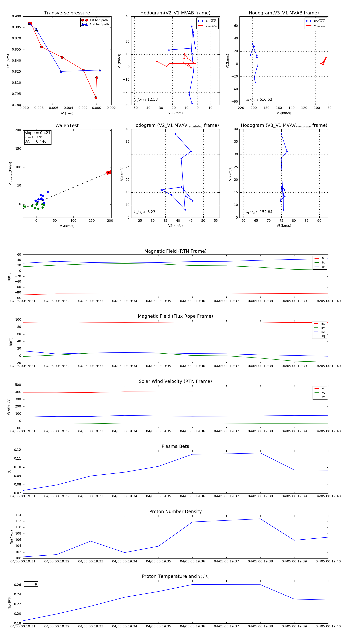Click the λ1/λ3 ≈ 152.84 annotation
Screen dimensions: 351x644
coord(259,212)
